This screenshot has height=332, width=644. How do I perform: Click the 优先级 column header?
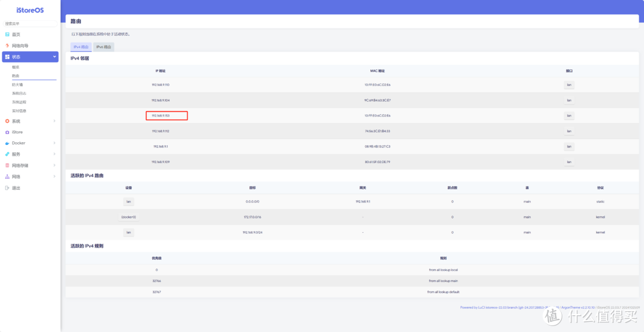[157, 259]
